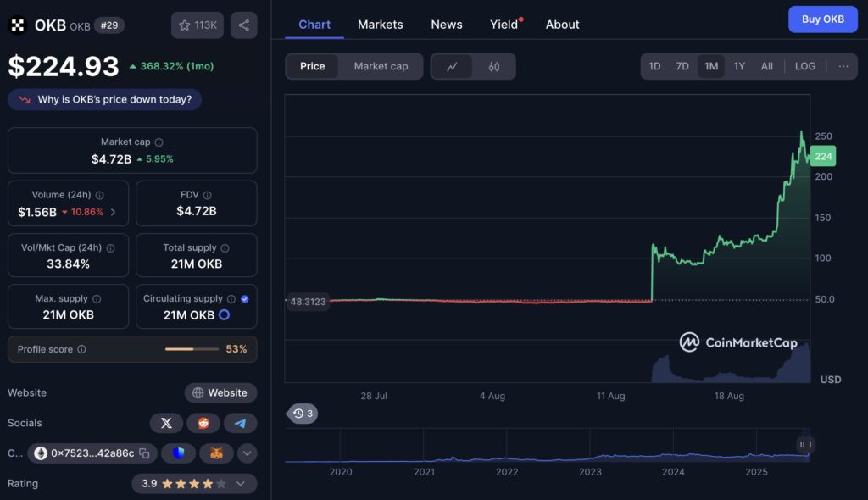Screen dimensions: 868x500
Task: Open the Chart tab
Action: 314,25
